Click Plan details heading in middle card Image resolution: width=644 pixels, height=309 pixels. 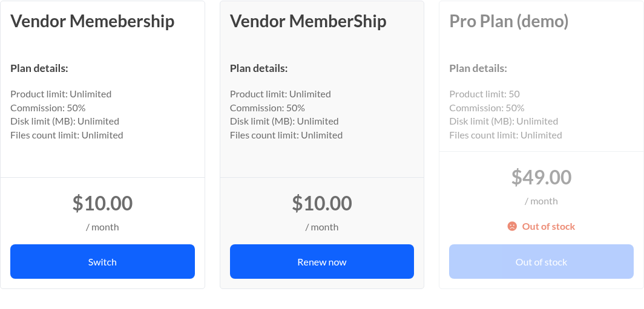[259, 68]
